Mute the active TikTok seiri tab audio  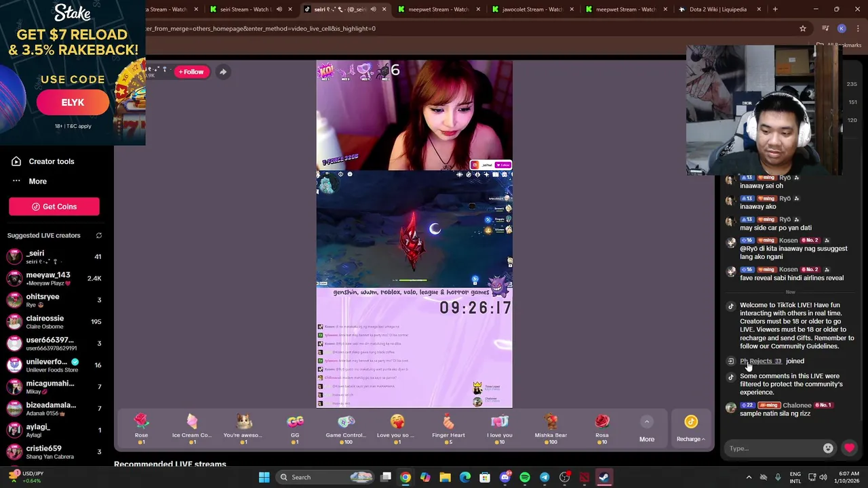(372, 9)
